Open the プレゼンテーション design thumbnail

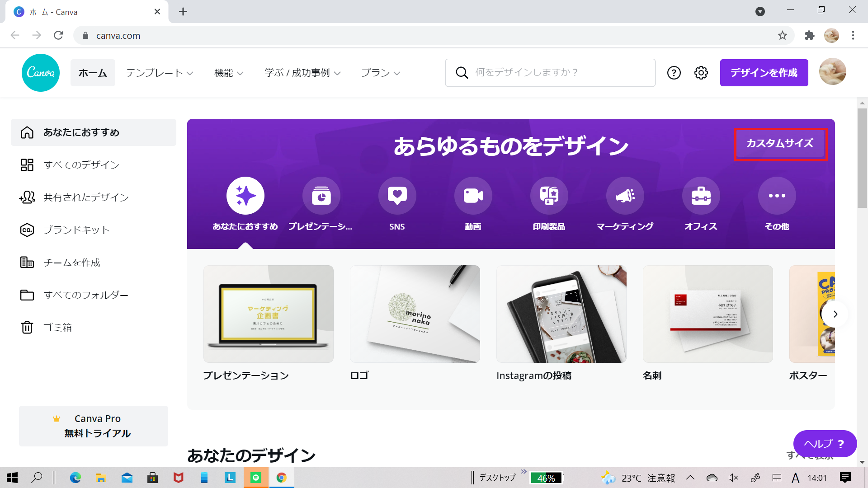(x=269, y=314)
